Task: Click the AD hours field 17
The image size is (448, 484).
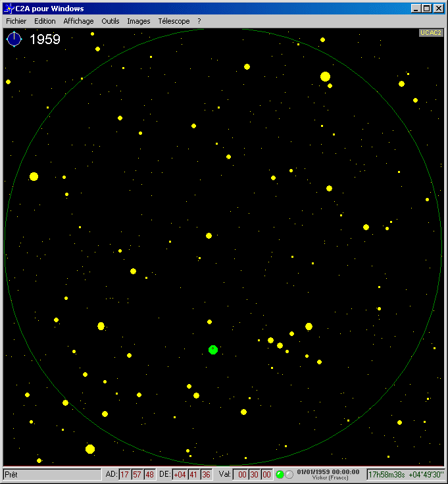Action: 124,474
